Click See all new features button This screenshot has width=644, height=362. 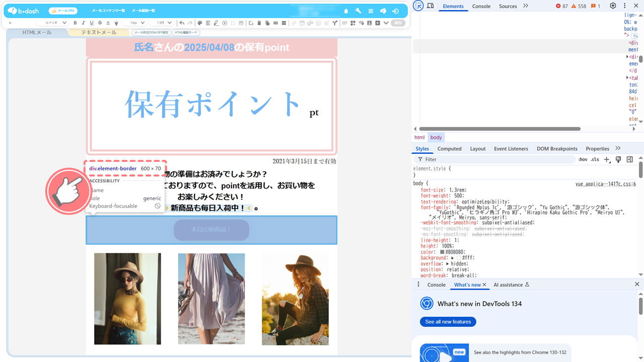pos(448,322)
